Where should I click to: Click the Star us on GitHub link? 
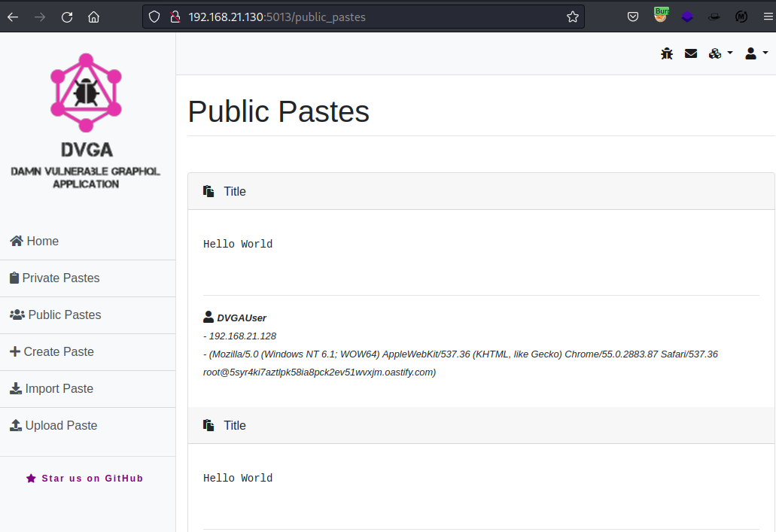tap(84, 478)
